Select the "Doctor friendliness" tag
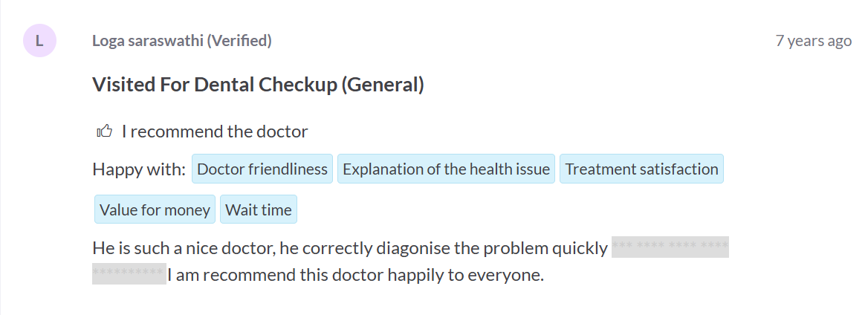Viewport: 868px width, 315px height. point(262,169)
